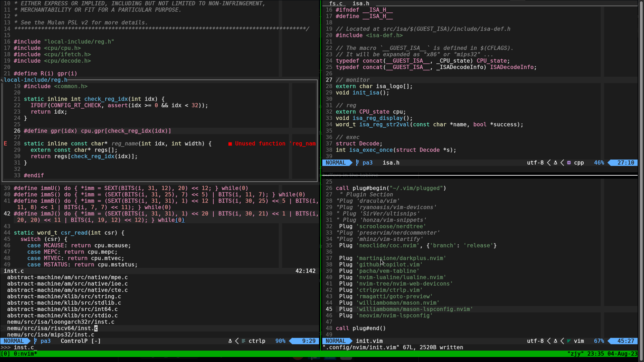
Task: Click the pa3 branch name in ControlP statusline
Action: 46,341
